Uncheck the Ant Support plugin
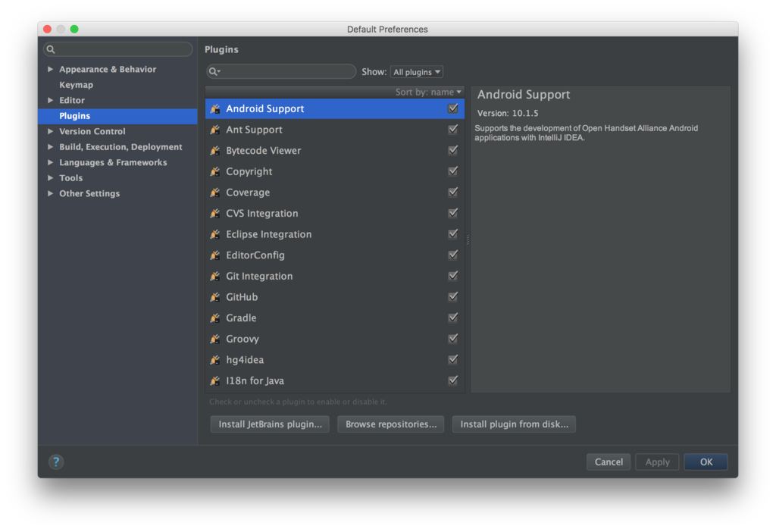The image size is (776, 532). coord(453,129)
